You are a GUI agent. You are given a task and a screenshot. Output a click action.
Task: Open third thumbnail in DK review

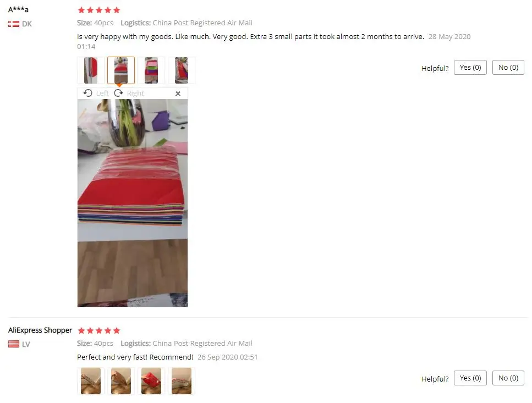point(151,70)
